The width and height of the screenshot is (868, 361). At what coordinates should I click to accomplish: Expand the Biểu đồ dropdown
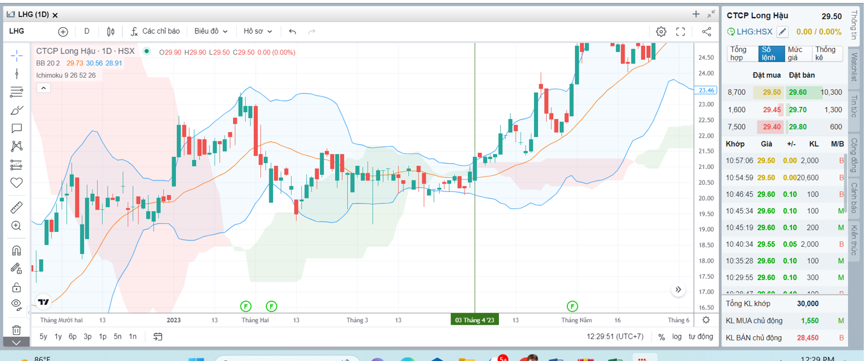[211, 31]
